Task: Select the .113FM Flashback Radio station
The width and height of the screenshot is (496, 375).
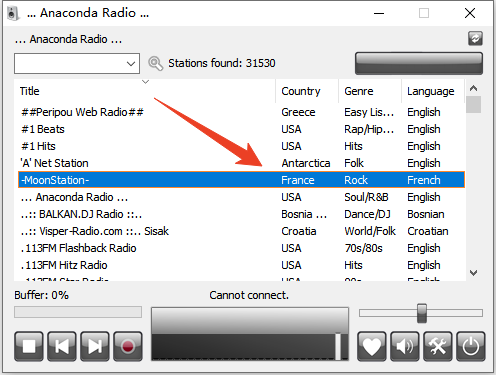Action: (241, 248)
